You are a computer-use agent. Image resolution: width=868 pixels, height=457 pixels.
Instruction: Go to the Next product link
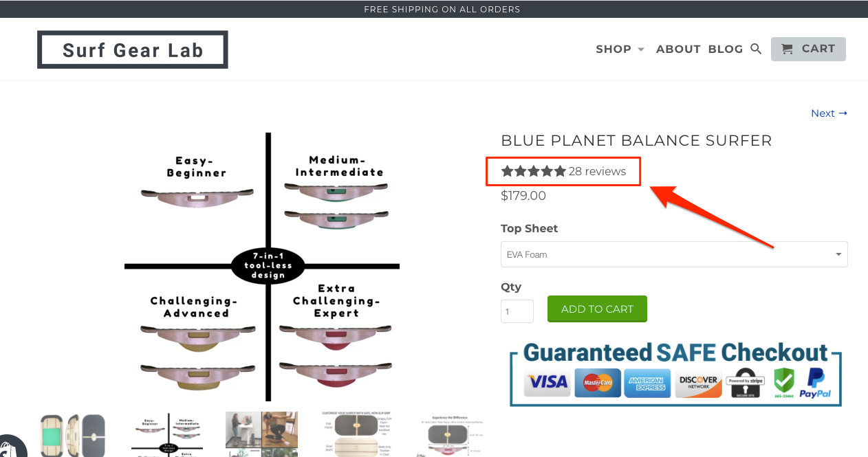tap(829, 113)
